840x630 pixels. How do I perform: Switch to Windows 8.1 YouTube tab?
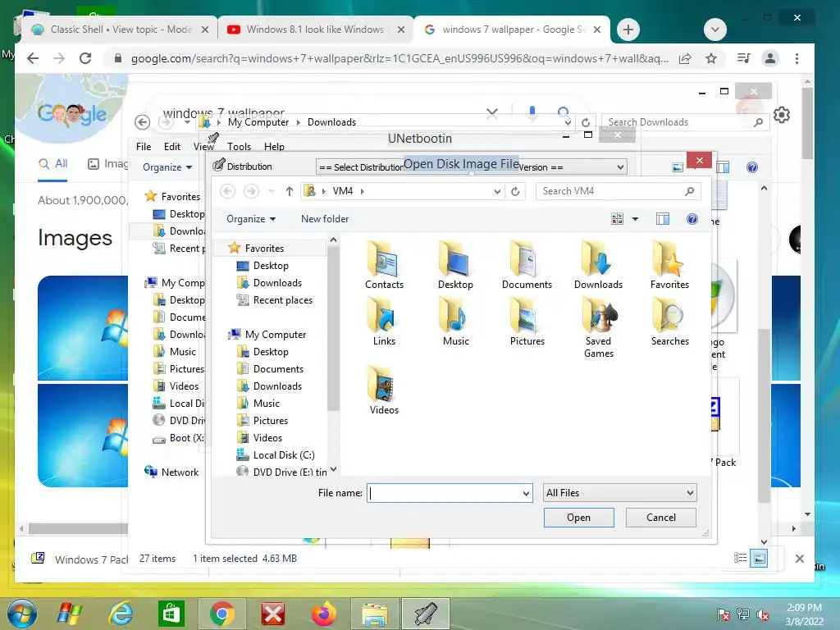click(x=315, y=30)
